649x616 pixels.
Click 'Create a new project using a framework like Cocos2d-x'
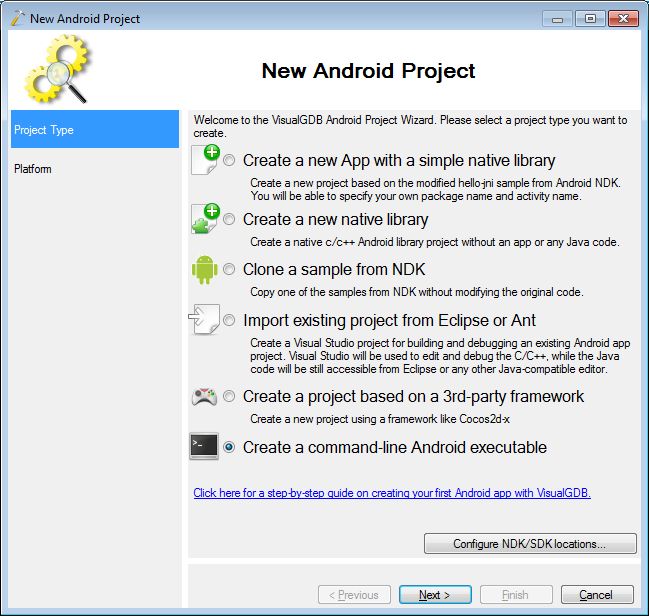click(x=380, y=419)
